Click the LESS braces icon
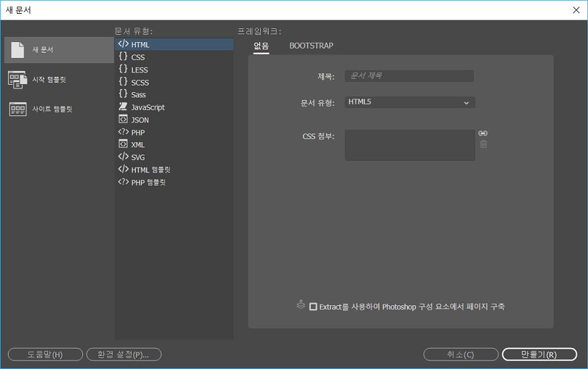This screenshot has width=588, height=369. [123, 69]
